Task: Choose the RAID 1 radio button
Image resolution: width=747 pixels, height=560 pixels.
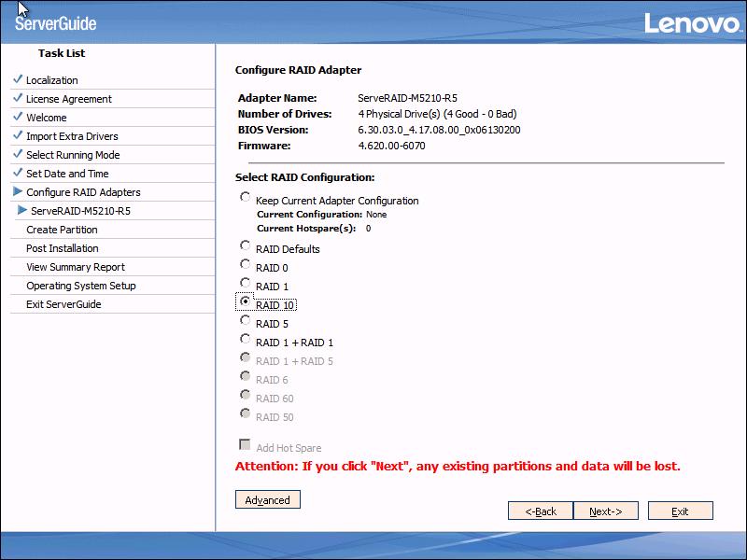Action: click(246, 284)
